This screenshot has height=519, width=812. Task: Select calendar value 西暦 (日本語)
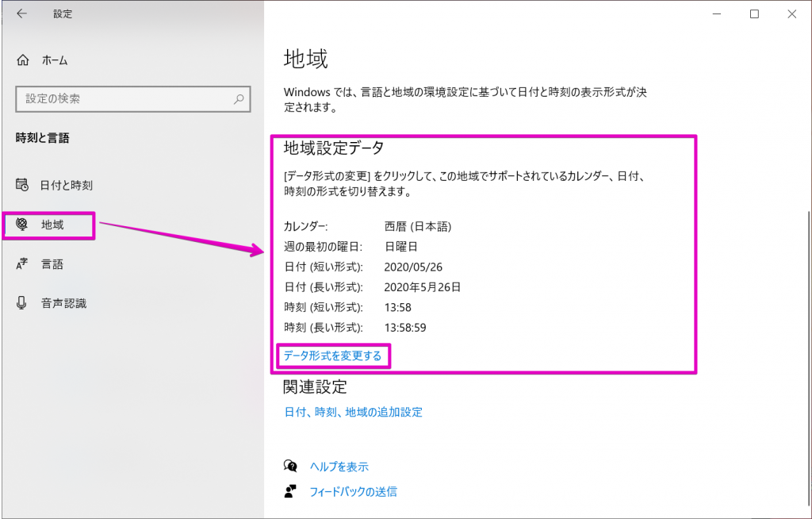click(418, 227)
